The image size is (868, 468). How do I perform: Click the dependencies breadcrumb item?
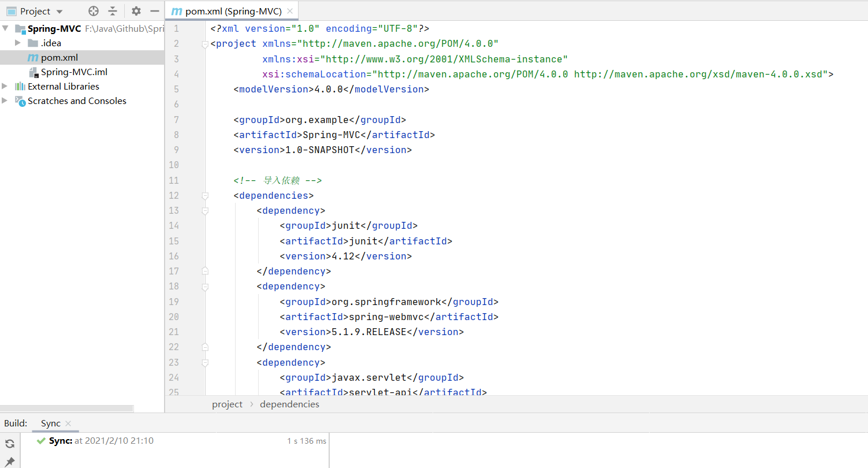(289, 404)
